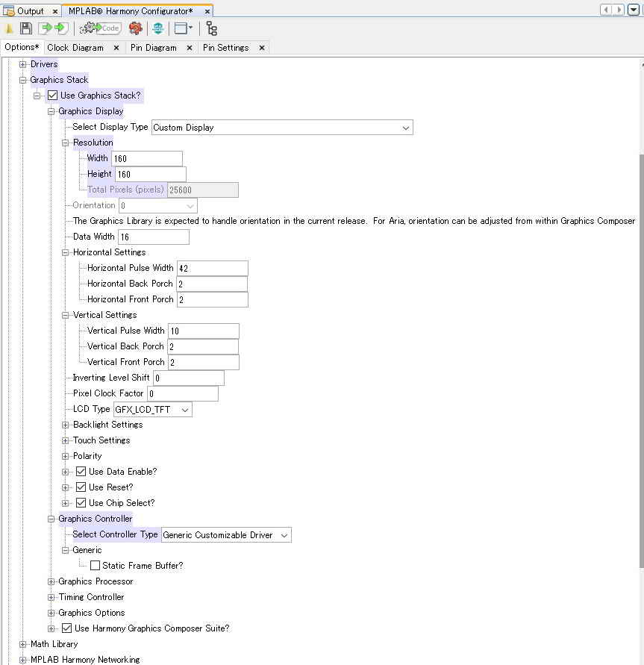The image size is (644, 665).
Task: Toggle the Use Data Enable? checkbox
Action: [81, 472]
